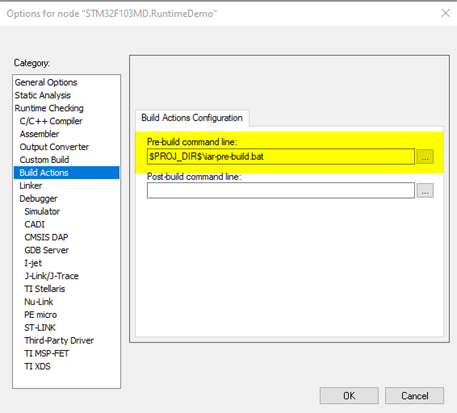The width and height of the screenshot is (457, 413).
Task: Focus the Post-build command line field
Action: click(x=281, y=190)
